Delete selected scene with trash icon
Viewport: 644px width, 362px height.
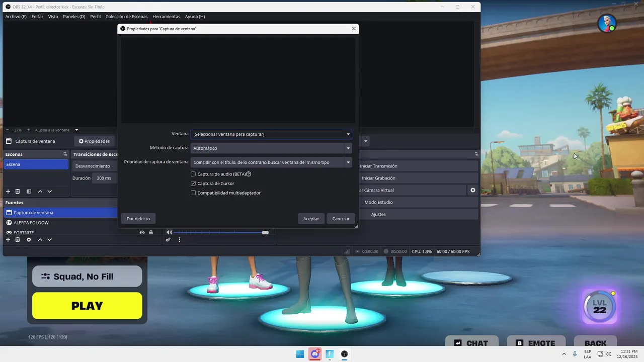[18, 192]
